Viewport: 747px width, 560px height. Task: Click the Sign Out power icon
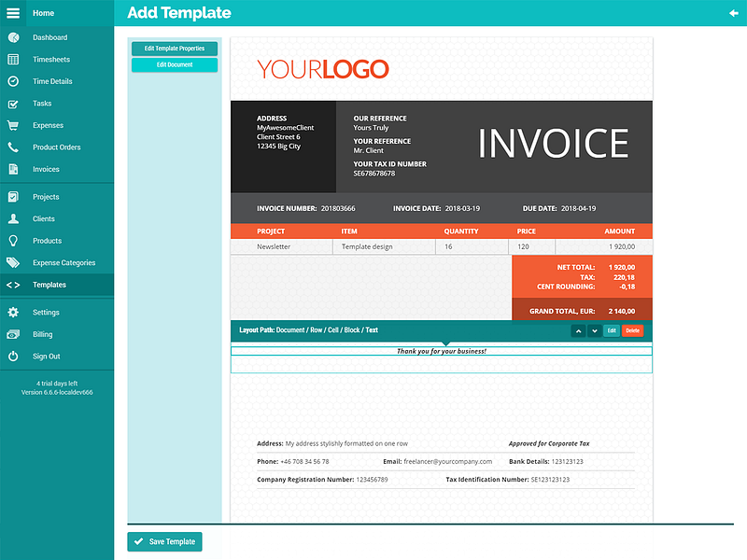13,356
